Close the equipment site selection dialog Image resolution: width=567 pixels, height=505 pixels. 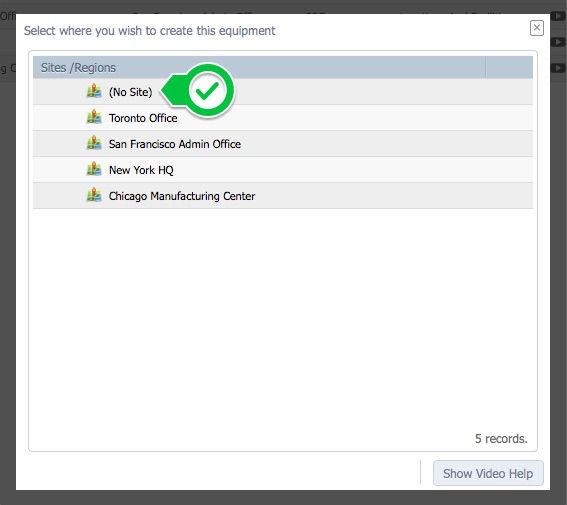537,28
